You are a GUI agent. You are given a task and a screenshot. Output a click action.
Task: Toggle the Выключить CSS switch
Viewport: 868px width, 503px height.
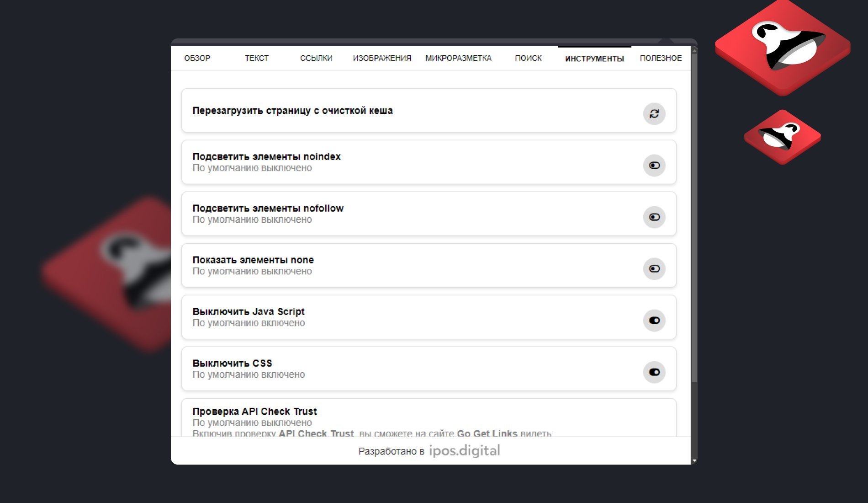tap(654, 372)
